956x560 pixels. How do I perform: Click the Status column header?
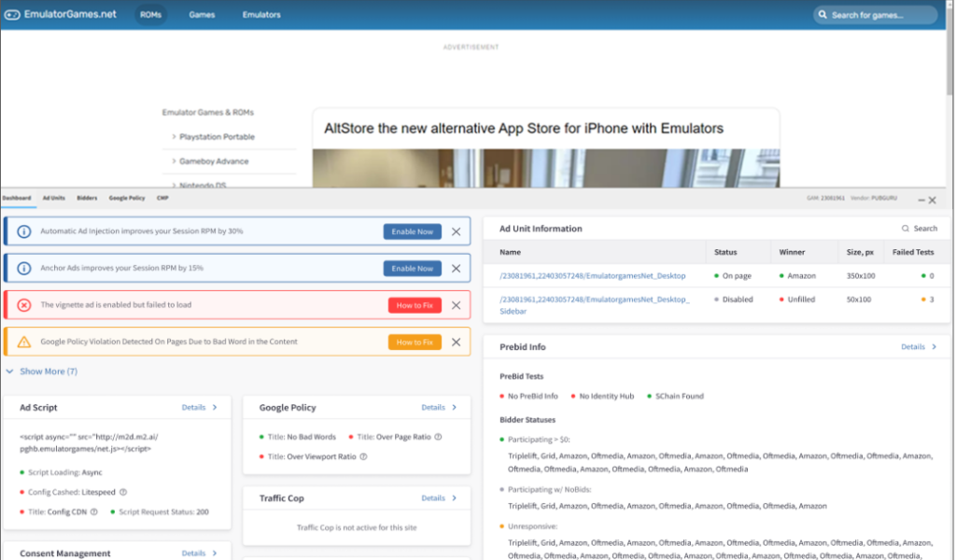pos(725,252)
